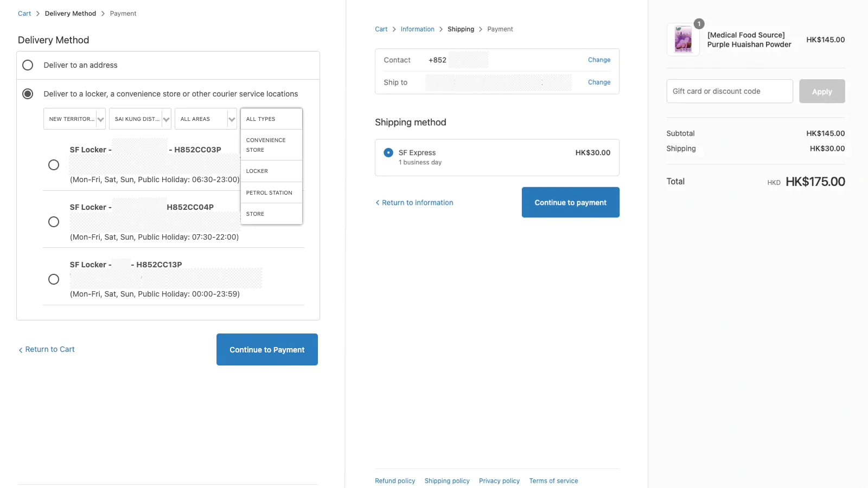Click the Apply button for discount code
Viewport: 868px width, 488px height.
(821, 91)
